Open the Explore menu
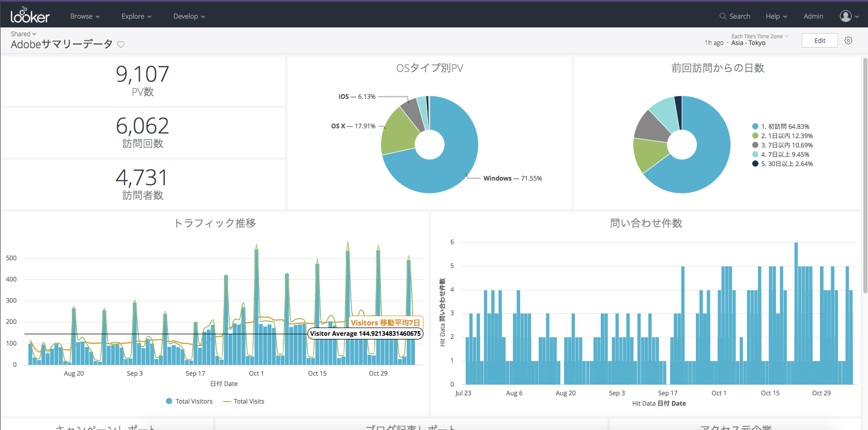This screenshot has height=430, width=868. [x=136, y=16]
